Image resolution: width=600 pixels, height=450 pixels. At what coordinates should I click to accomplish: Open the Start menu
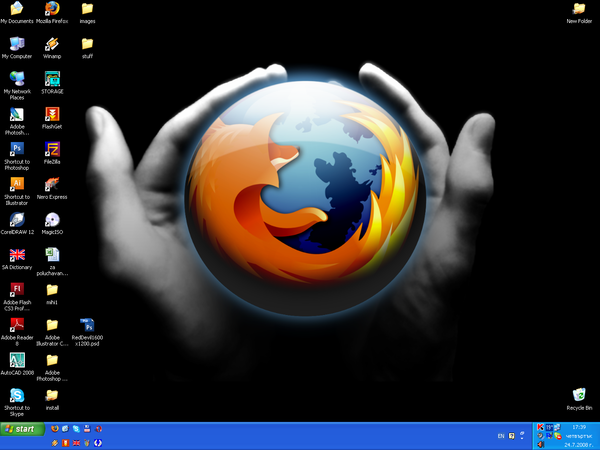pos(22,429)
